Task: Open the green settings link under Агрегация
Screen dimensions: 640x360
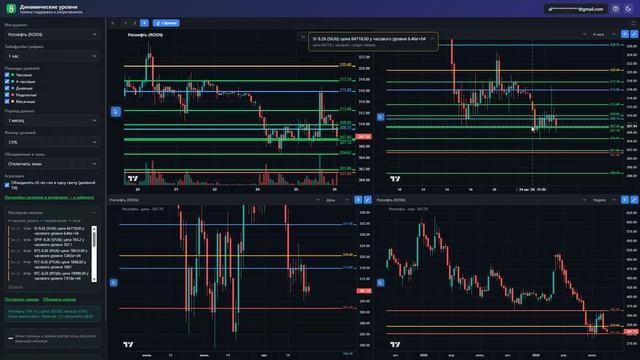Action: [49, 198]
